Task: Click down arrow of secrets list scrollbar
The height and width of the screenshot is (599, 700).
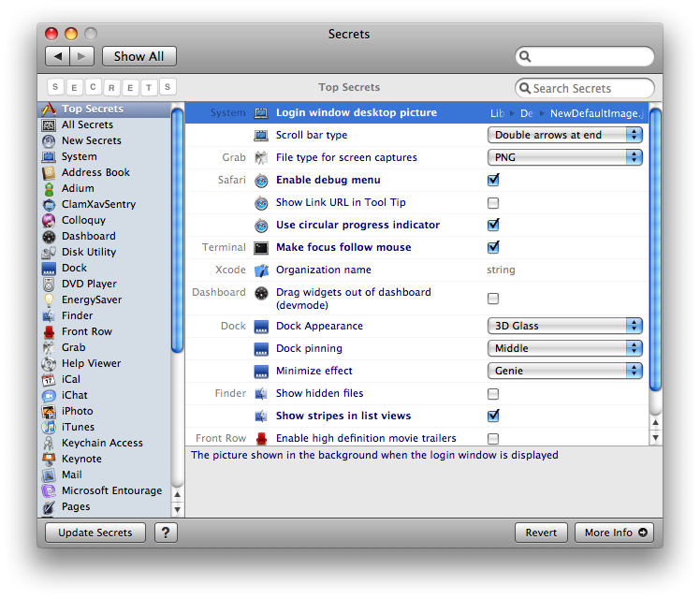Action: 655,437
